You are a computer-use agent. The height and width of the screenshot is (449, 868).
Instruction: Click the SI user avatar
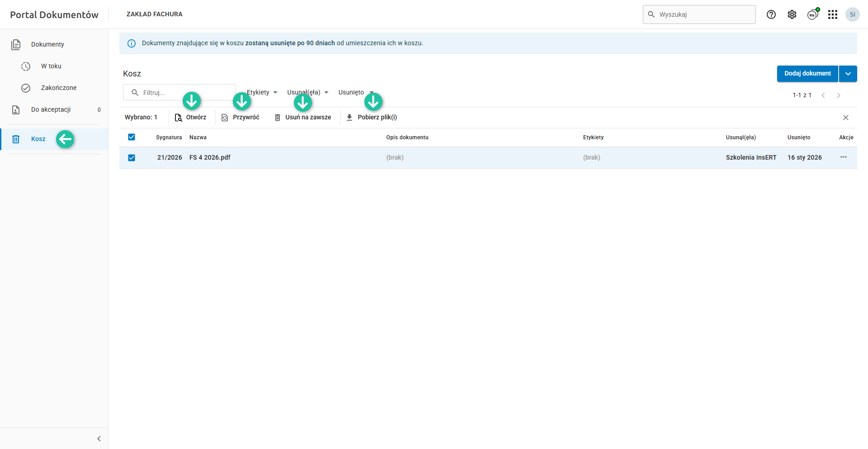(852, 14)
